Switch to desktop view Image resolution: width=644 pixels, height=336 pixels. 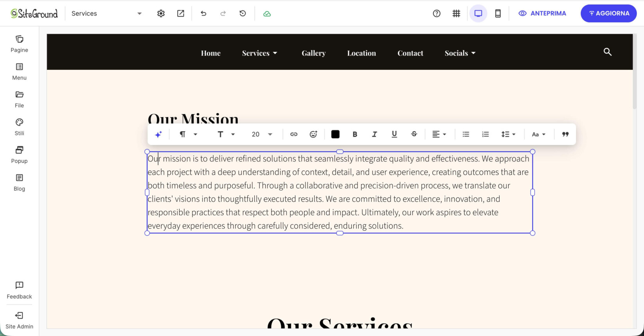point(478,13)
